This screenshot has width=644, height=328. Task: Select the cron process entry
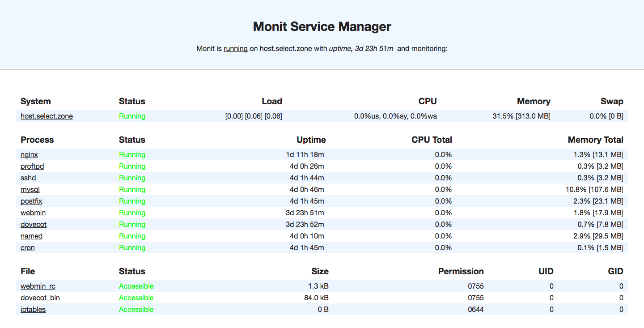coord(27,247)
